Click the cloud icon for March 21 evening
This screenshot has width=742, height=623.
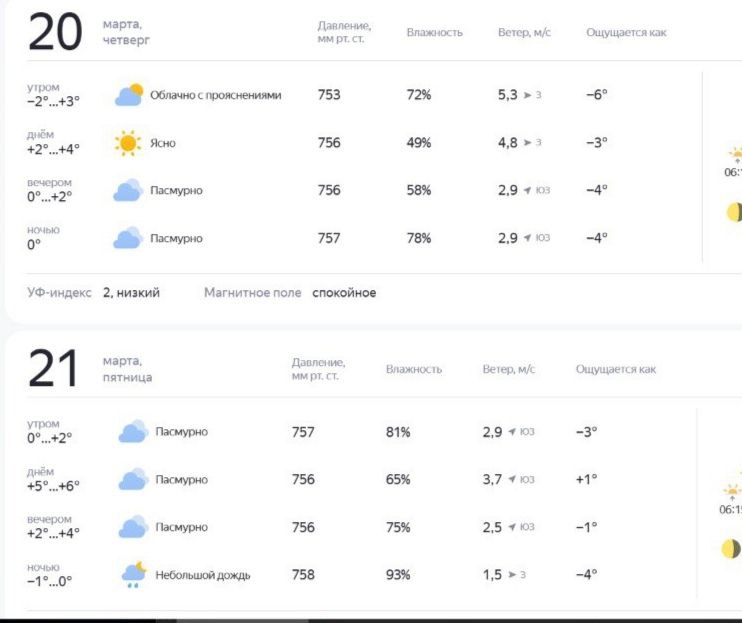pyautogui.click(x=133, y=527)
